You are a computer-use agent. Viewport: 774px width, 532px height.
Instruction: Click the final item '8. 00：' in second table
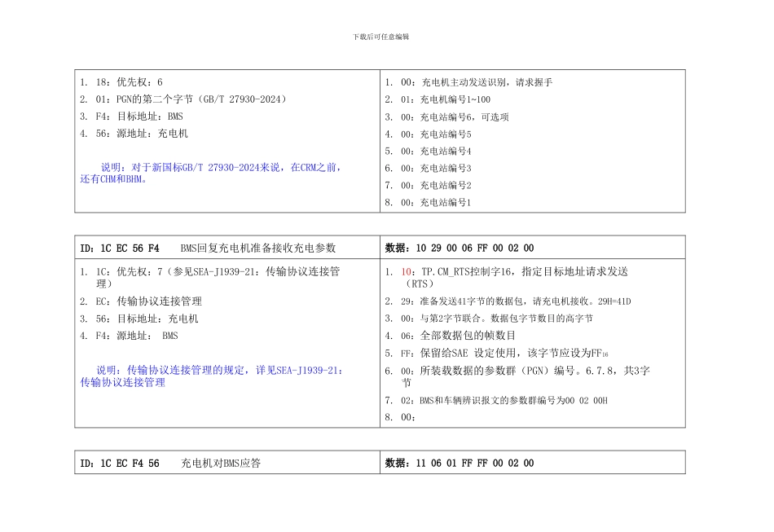click(400, 417)
